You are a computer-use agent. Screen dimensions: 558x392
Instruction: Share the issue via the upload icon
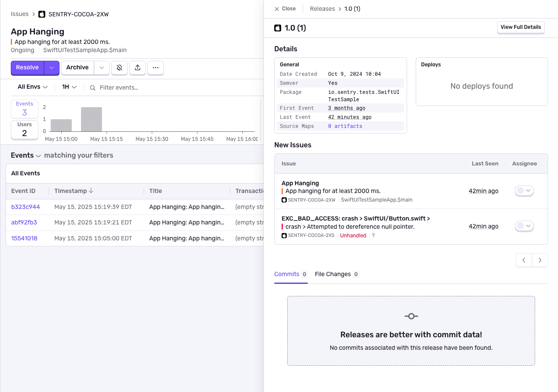(x=138, y=68)
